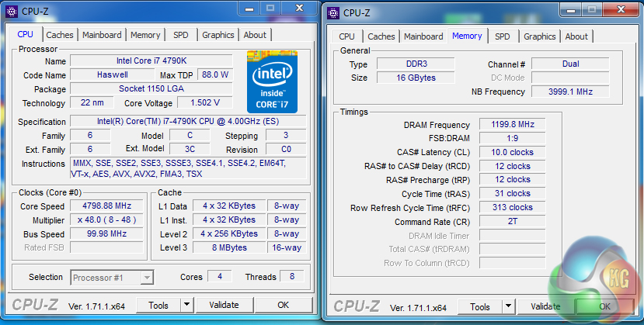Click the Ext. Model value 3C
Image resolution: width=644 pixels, height=325 pixels.
click(190, 149)
